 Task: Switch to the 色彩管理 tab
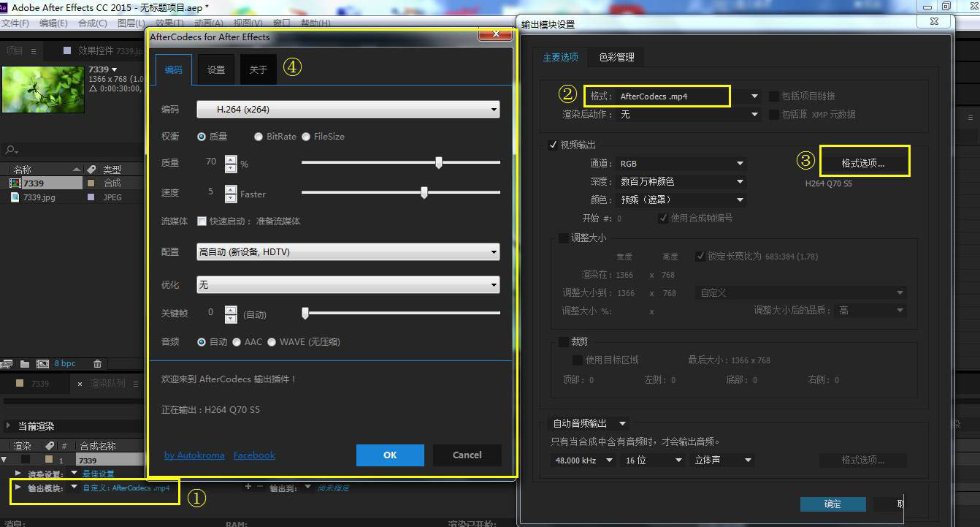pyautogui.click(x=616, y=57)
